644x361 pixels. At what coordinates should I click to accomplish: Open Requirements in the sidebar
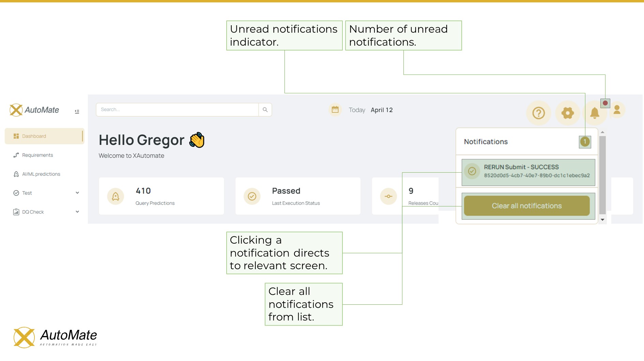click(x=37, y=155)
